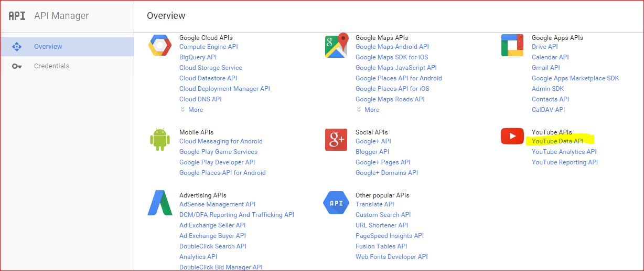Click the AdWords Advertising APIs icon
This screenshot has width=644, height=271.
click(x=160, y=203)
